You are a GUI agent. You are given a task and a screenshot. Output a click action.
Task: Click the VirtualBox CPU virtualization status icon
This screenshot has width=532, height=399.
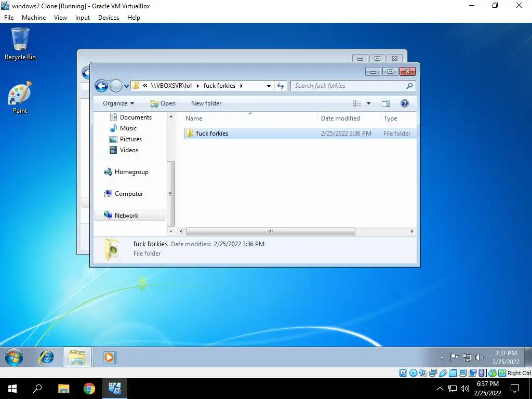[x=482, y=373]
